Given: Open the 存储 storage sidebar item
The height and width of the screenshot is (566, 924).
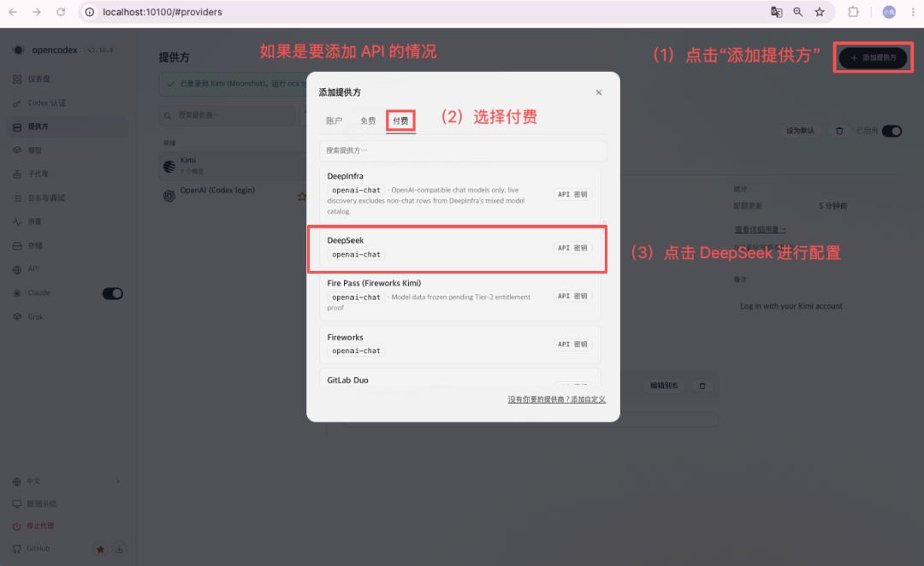Looking at the screenshot, I should 67,245.
